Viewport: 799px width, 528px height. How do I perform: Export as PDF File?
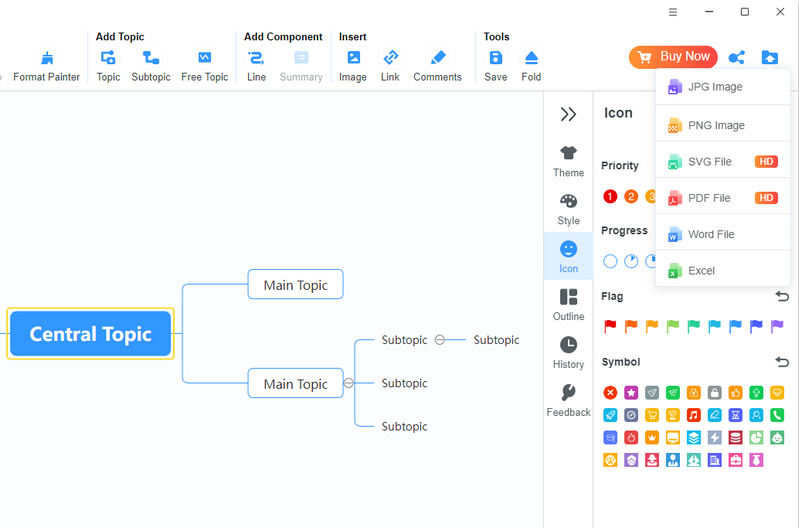tap(723, 198)
